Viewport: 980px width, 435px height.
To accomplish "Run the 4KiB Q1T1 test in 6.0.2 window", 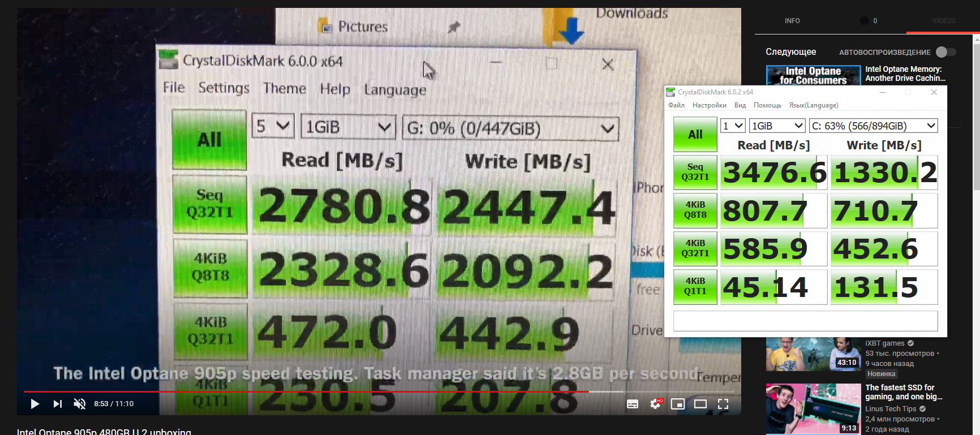I will coord(695,286).
